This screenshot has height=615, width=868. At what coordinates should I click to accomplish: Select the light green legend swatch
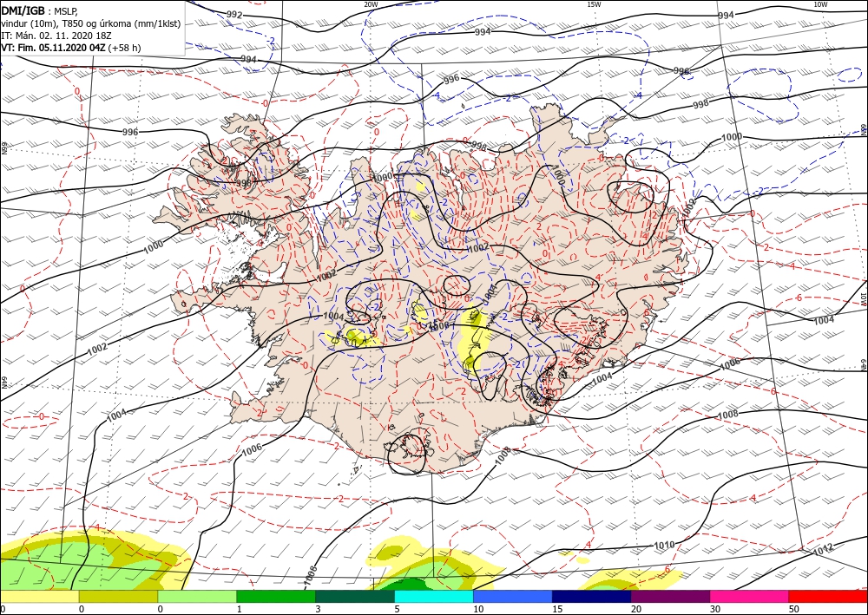[197, 596]
